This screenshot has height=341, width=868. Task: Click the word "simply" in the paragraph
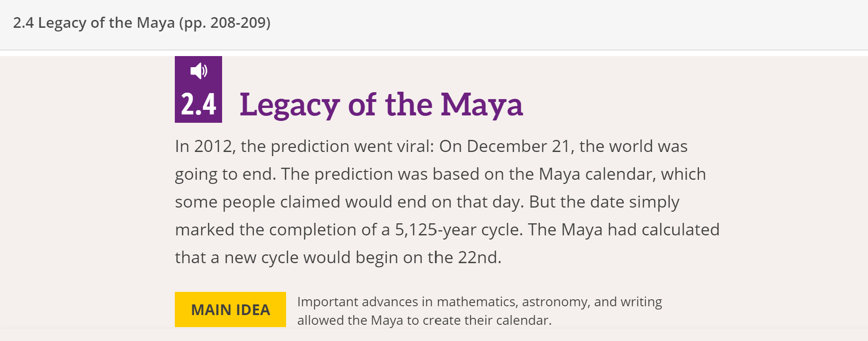654,202
